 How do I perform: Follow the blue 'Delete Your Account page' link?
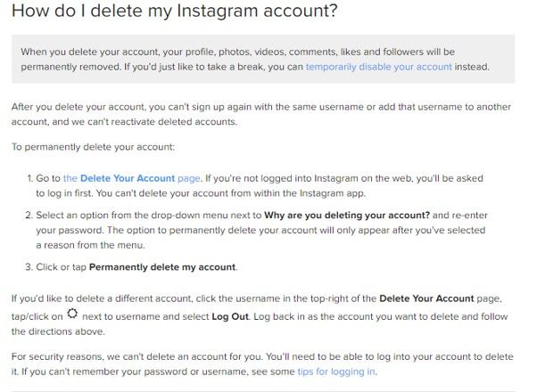pos(132,178)
